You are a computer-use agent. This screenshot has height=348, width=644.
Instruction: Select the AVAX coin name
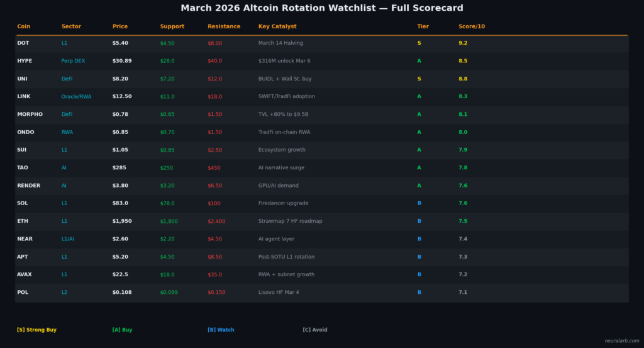25,274
